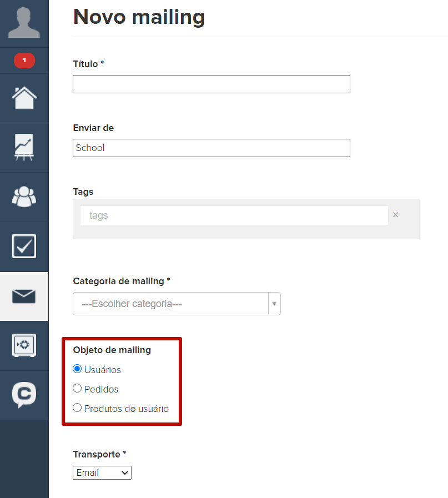Choose Produtos do usuário radio option
Screen dimensions: 448x498
tap(77, 408)
